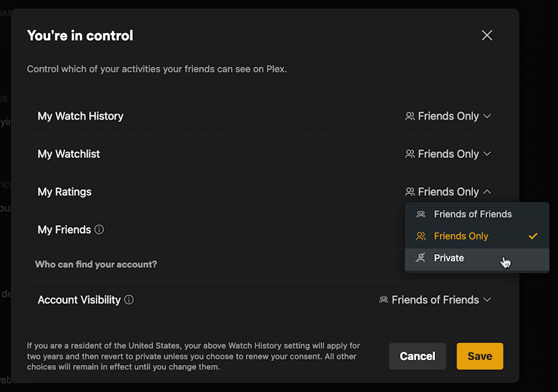Click the info icon next to Account Visibility

point(129,300)
